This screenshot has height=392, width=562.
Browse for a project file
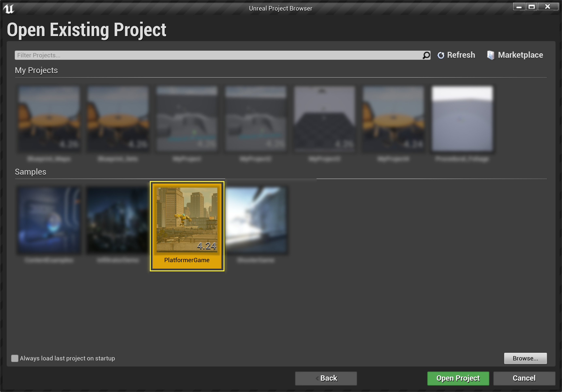click(525, 358)
